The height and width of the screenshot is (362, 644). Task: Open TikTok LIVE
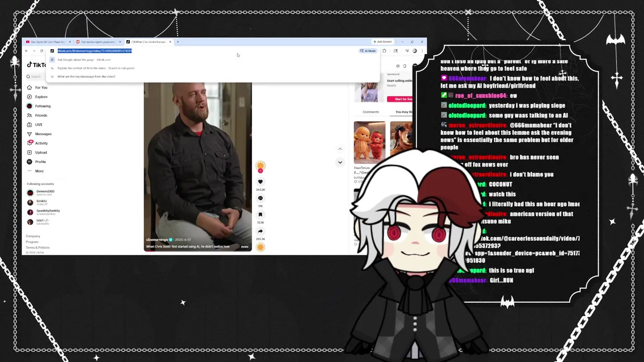[35, 125]
